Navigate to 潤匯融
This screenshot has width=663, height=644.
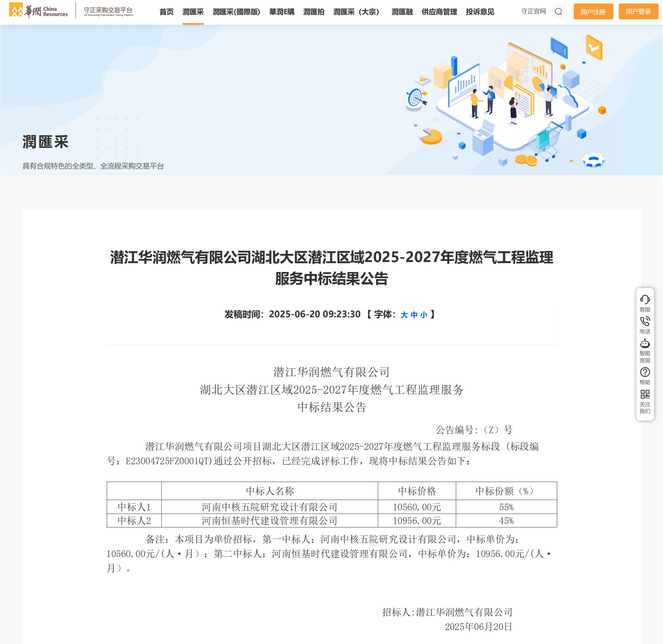click(x=402, y=12)
